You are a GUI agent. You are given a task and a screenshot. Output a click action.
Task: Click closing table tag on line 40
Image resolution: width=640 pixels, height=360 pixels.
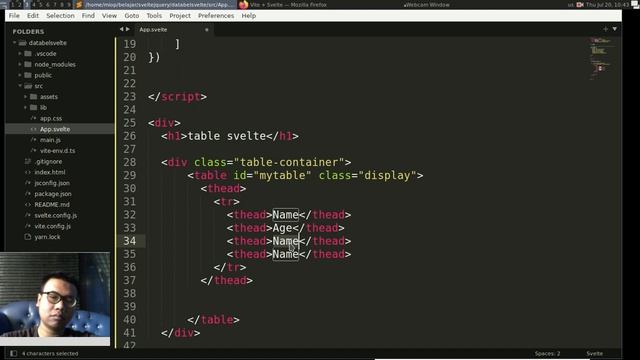click(x=213, y=320)
